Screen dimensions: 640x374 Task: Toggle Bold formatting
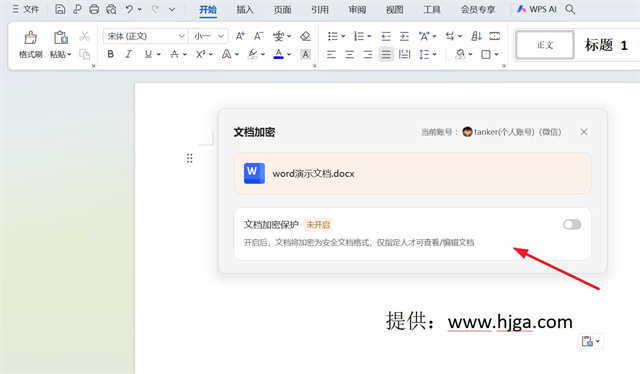point(111,54)
